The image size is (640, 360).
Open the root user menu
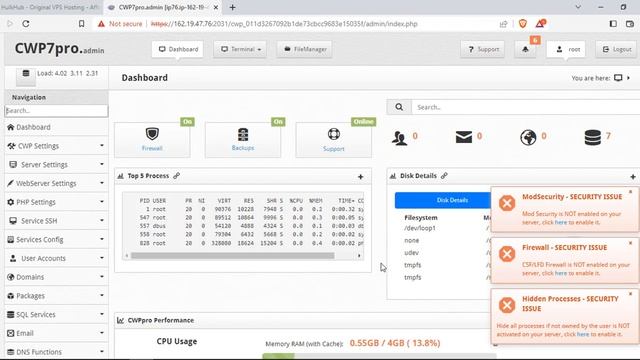[566, 49]
